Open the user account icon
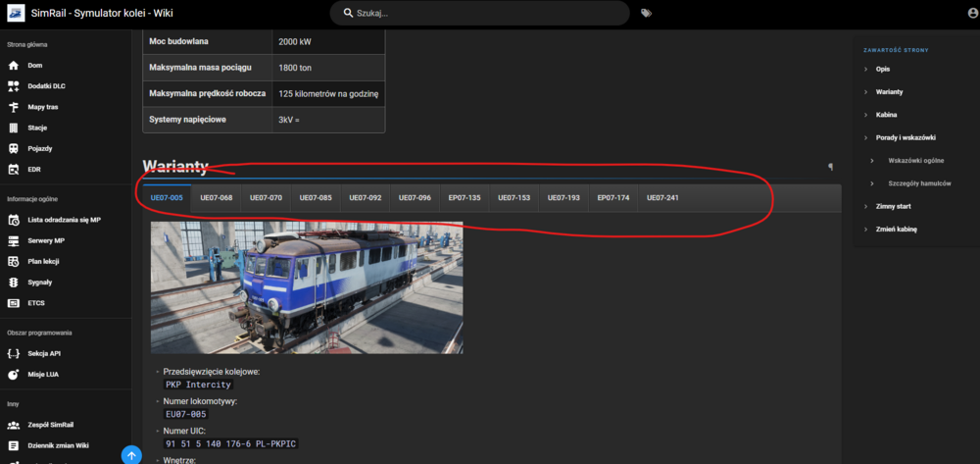This screenshot has height=464, width=980. [x=971, y=13]
